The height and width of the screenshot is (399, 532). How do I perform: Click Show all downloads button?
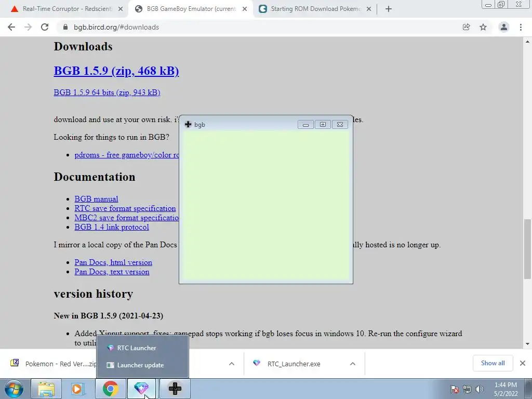[493, 363]
